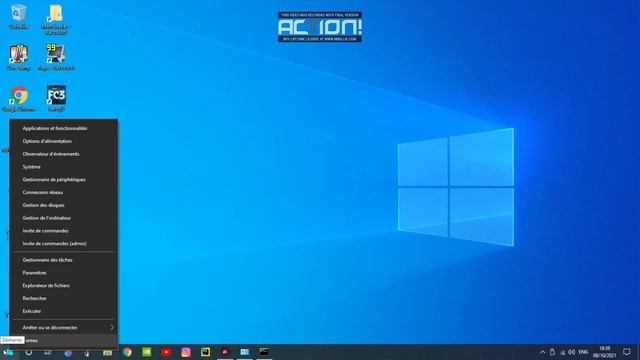Select Options d'alimentation
The height and width of the screenshot is (360, 640).
coord(64,141)
